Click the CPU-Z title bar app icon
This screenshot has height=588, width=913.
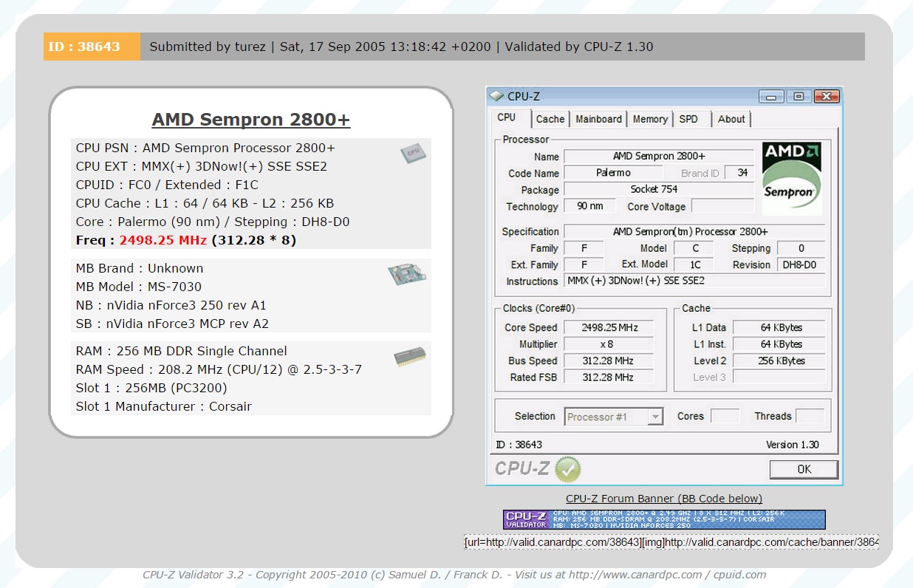[x=496, y=96]
